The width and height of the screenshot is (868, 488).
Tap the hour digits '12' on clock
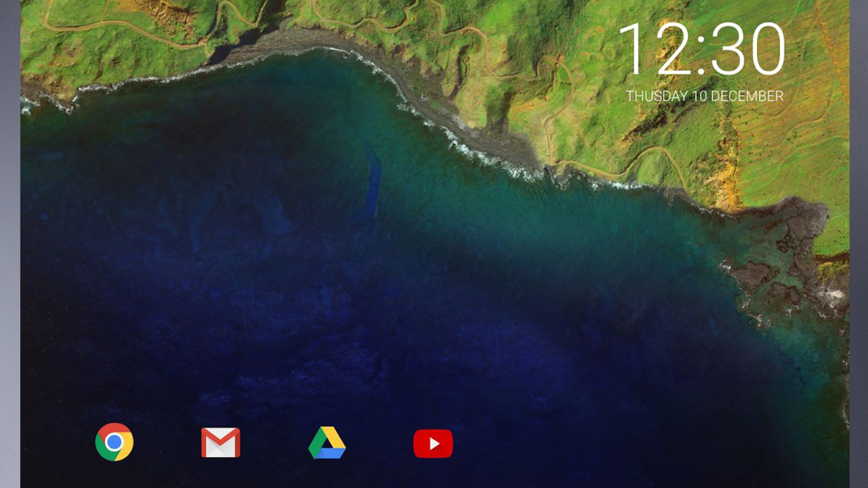pos(656,49)
